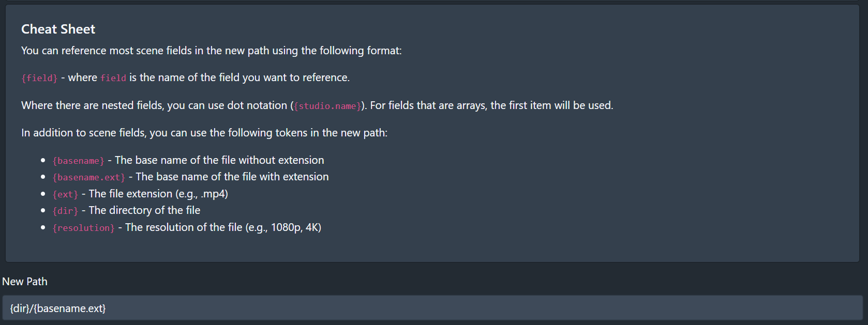
Task: Click the file extension description text
Action: coord(158,194)
